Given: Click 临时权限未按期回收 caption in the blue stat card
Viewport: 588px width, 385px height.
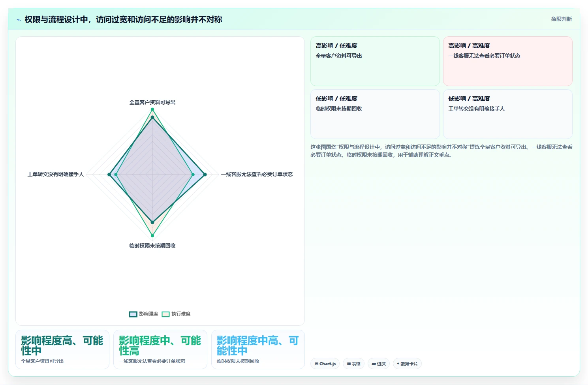Looking at the screenshot, I should 238,361.
